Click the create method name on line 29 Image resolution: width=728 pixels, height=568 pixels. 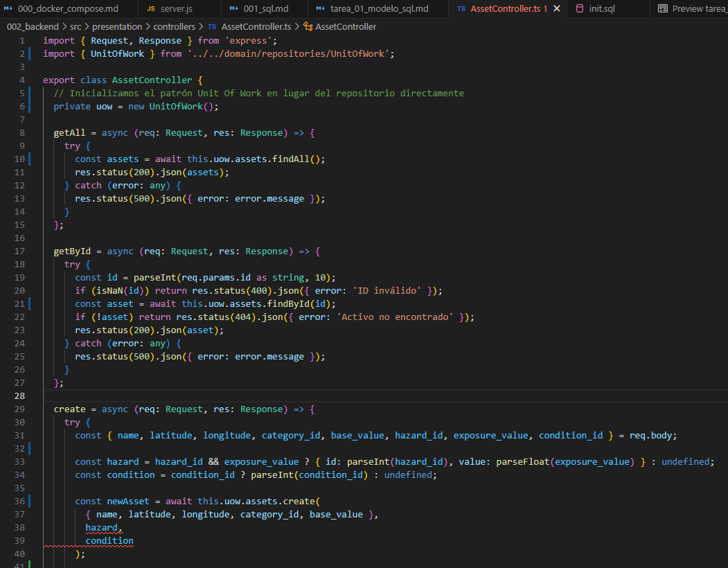pyautogui.click(x=69, y=409)
